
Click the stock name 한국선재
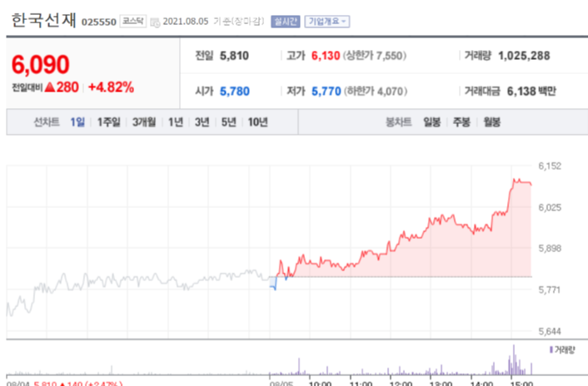pyautogui.click(x=44, y=21)
